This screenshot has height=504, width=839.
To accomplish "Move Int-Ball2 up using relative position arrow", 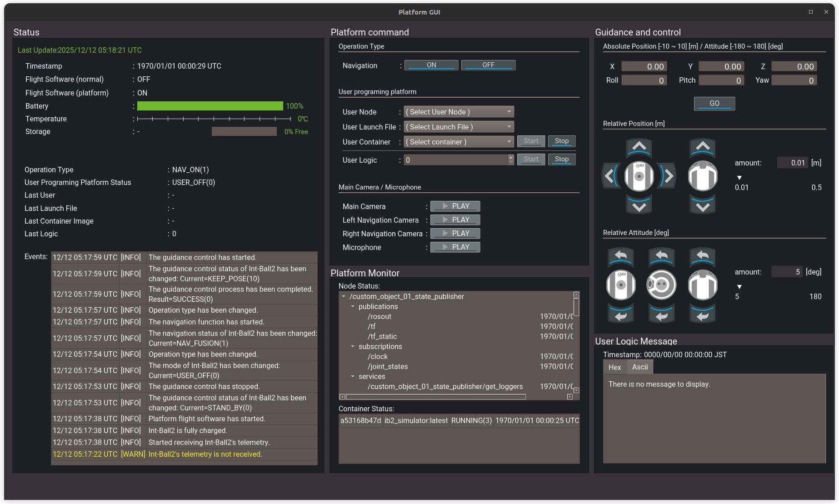I will point(639,147).
